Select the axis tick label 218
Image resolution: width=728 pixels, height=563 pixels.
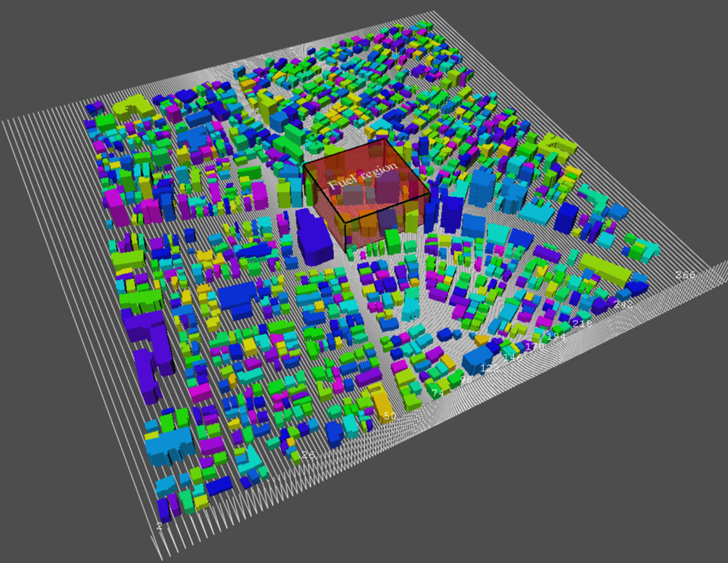583,324
